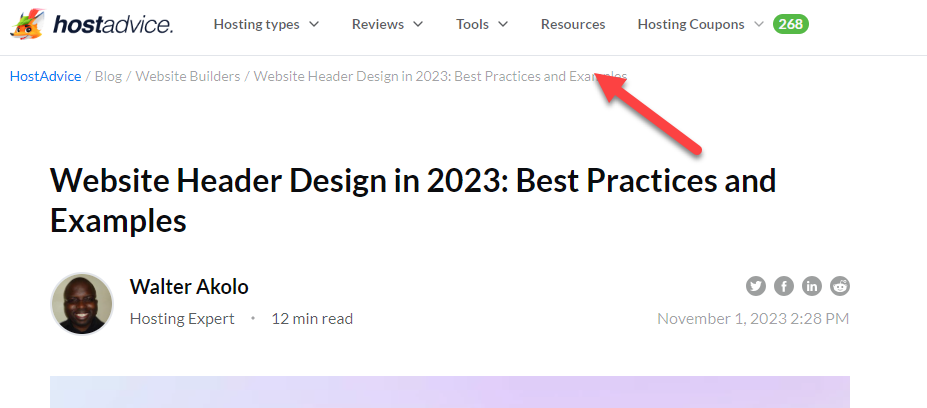
Task: Click November 1, 2023 publish date
Action: [753, 319]
